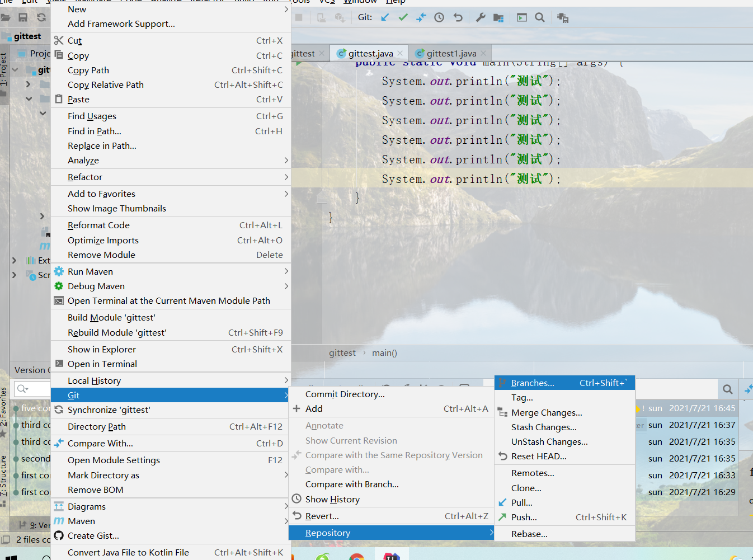Viewport: 753px width, 560px height.
Task: Select Compare with Branch...
Action: coord(391,484)
